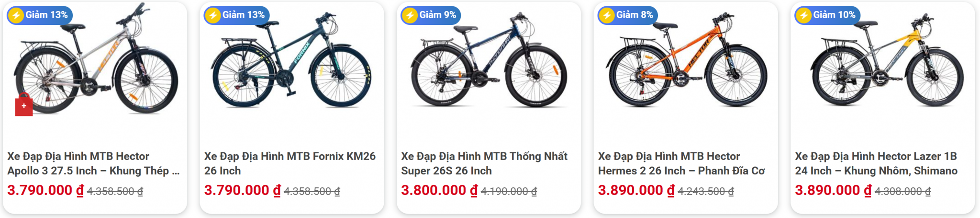Open the orange Hector Hermes 2 bike image
This screenshot has height=218, width=980.
coord(686,62)
